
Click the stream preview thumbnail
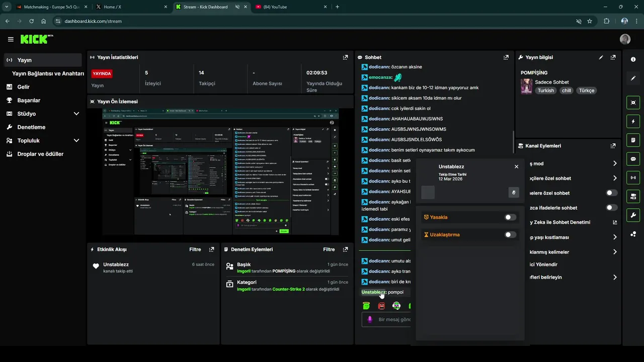(x=220, y=171)
